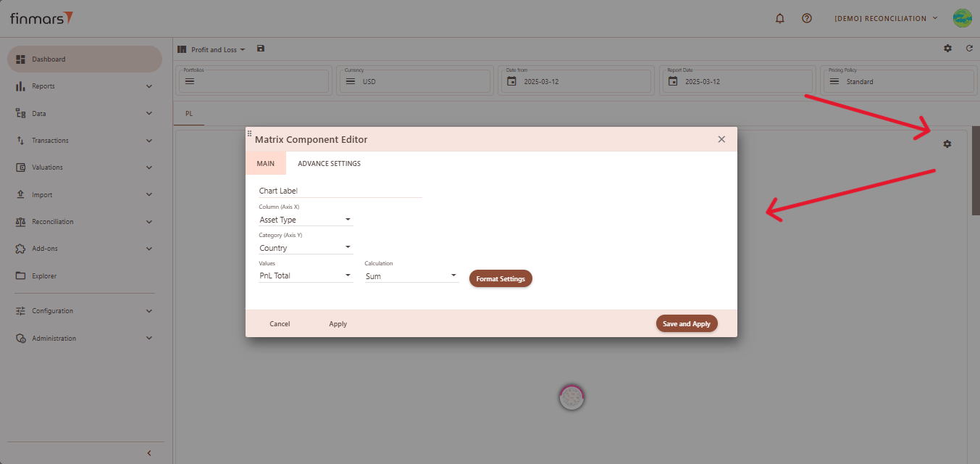980x464 pixels.
Task: Open the PL component gear settings icon
Action: click(x=947, y=144)
